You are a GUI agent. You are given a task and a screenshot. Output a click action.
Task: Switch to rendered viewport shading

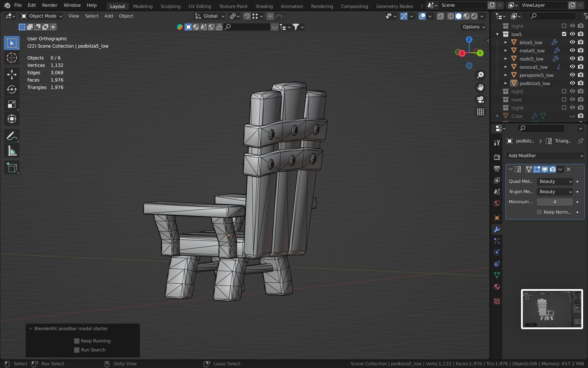[474, 16]
